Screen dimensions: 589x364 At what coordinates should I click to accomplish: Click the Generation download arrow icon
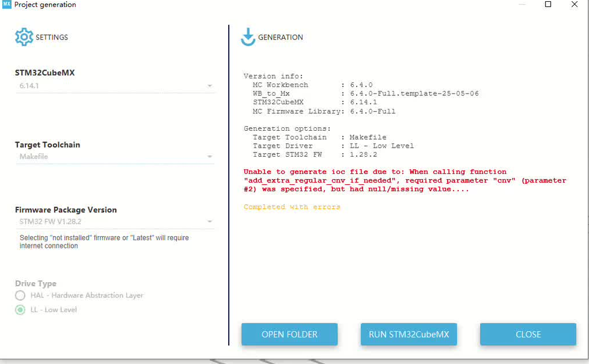click(x=248, y=37)
